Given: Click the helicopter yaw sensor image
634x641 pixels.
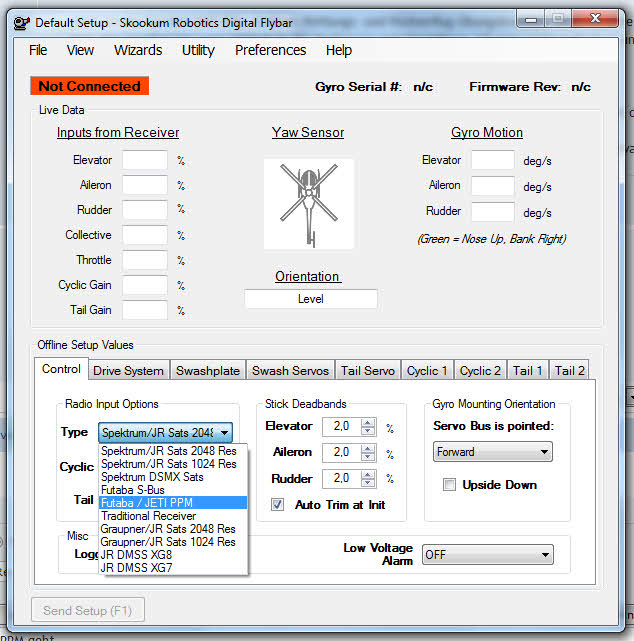Looking at the screenshot, I should coord(309,204).
